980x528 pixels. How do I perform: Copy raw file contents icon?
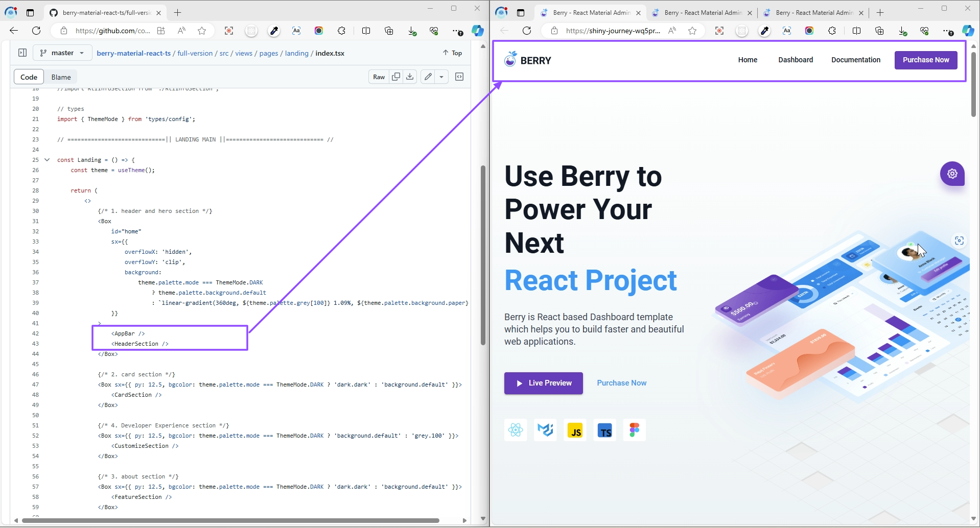click(x=395, y=77)
